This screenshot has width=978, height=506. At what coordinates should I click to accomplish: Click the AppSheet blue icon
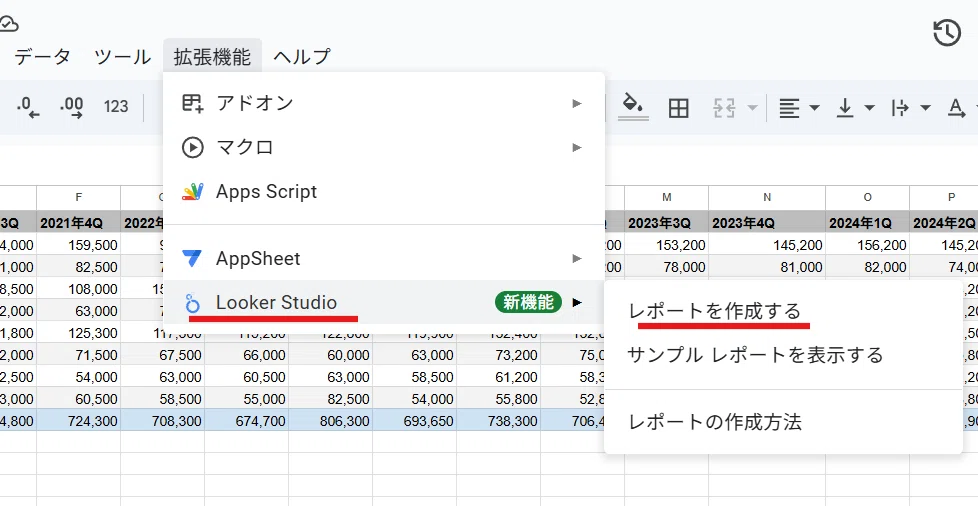193,258
